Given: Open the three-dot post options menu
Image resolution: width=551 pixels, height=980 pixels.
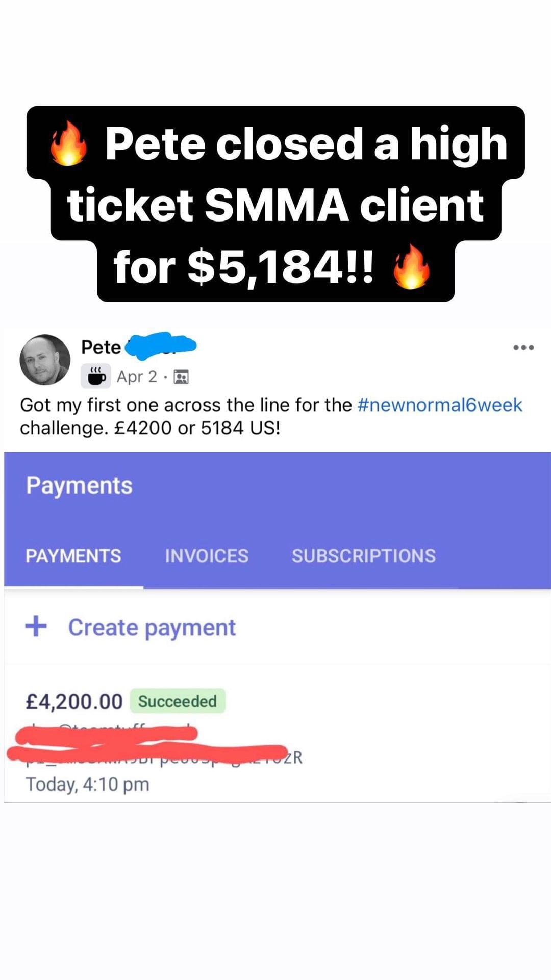Looking at the screenshot, I should coord(523,348).
